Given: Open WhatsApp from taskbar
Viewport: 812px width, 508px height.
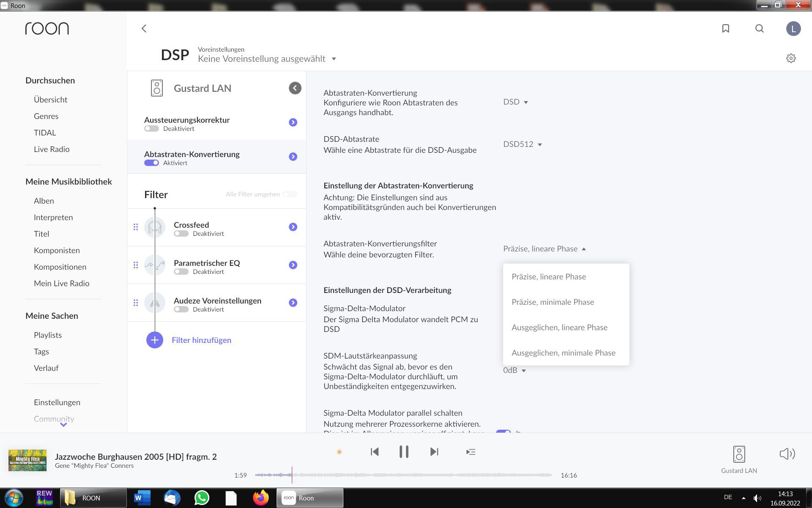Looking at the screenshot, I should click(202, 498).
